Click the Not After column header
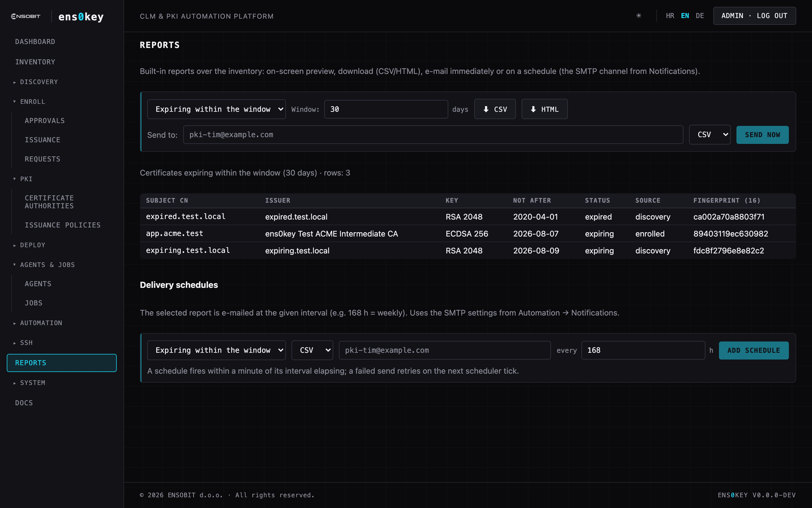The image size is (812, 508). coord(532,201)
